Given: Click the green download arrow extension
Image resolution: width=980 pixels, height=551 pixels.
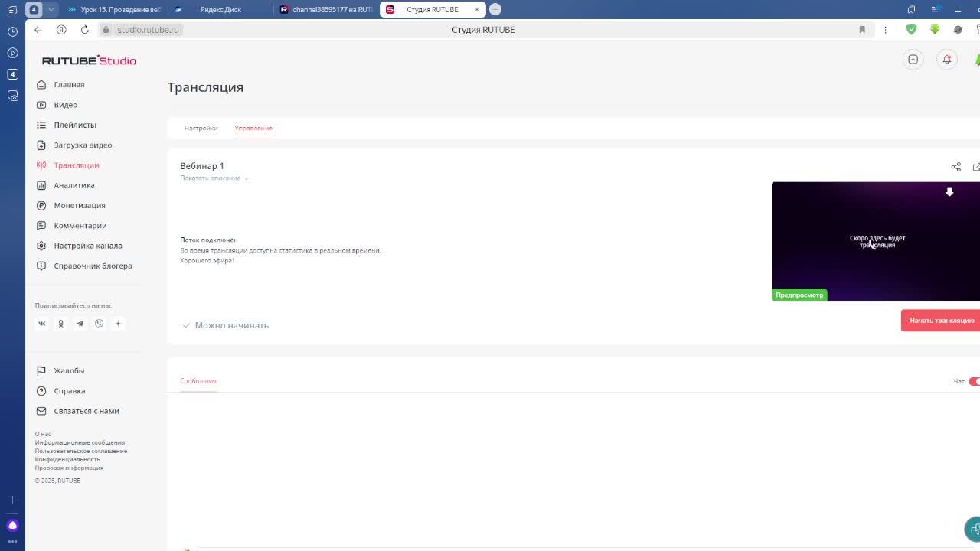Looking at the screenshot, I should (x=935, y=30).
